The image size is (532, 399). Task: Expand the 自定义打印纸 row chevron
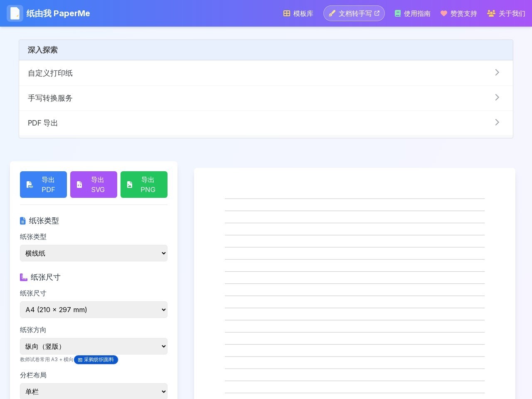(x=497, y=72)
